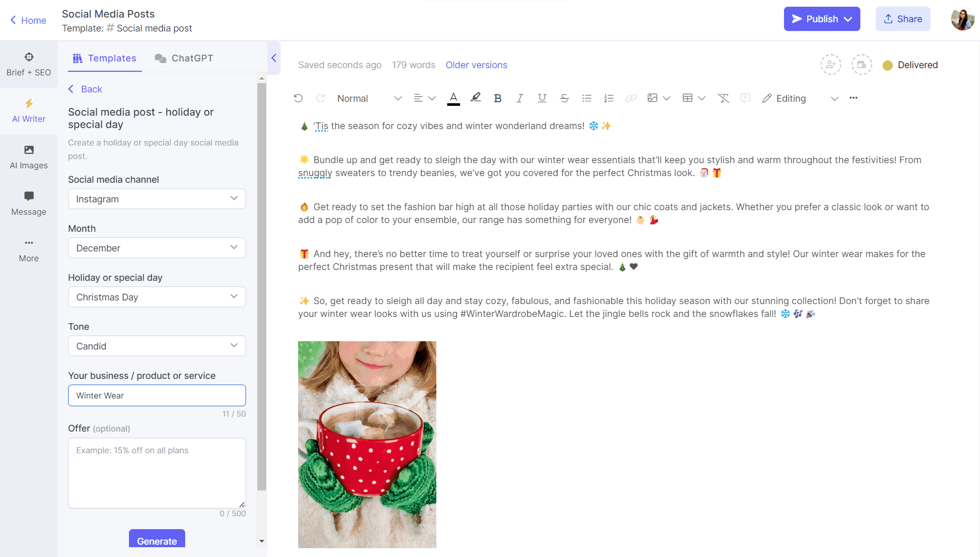This screenshot has width=980, height=557.
Task: Click the Social Media Posts document title
Action: pyautogui.click(x=108, y=14)
